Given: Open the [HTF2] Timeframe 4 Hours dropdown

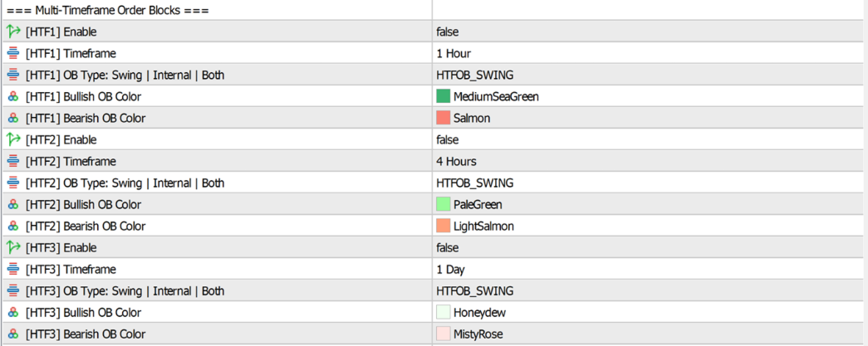Looking at the screenshot, I should tap(650, 162).
